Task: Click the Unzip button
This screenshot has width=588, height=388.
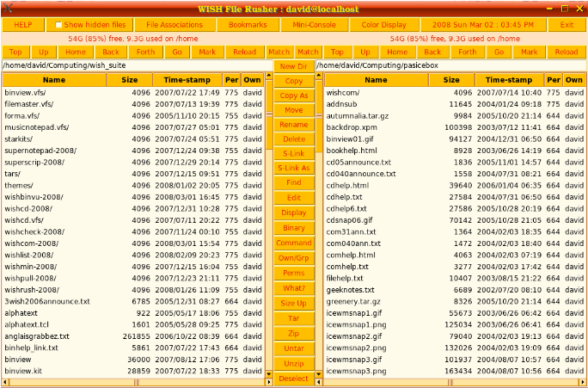Action: (294, 364)
